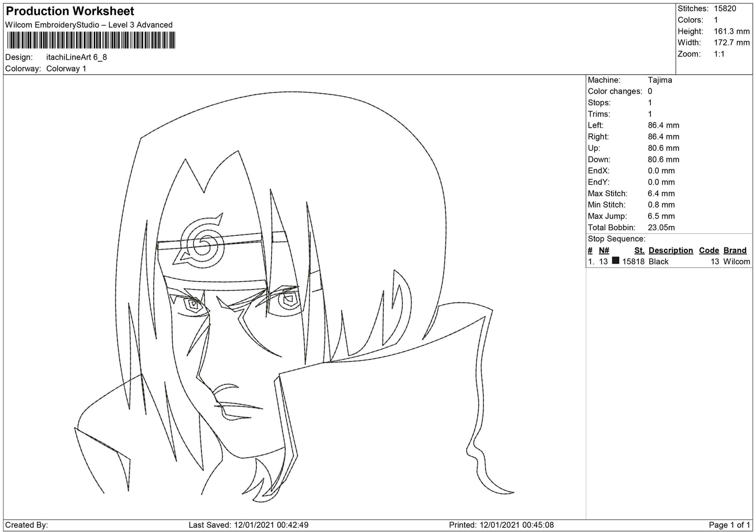This screenshot has width=756, height=532.
Task: Click the "Stitches:" label
Action: (693, 8)
